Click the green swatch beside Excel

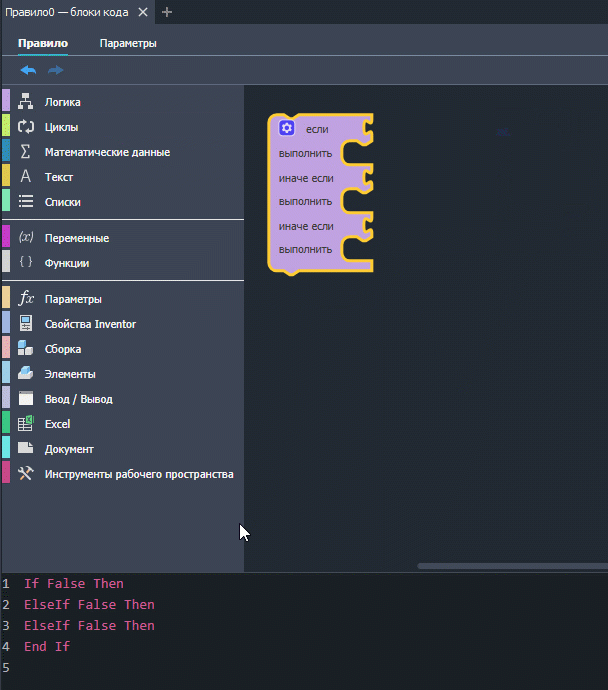[6, 422]
